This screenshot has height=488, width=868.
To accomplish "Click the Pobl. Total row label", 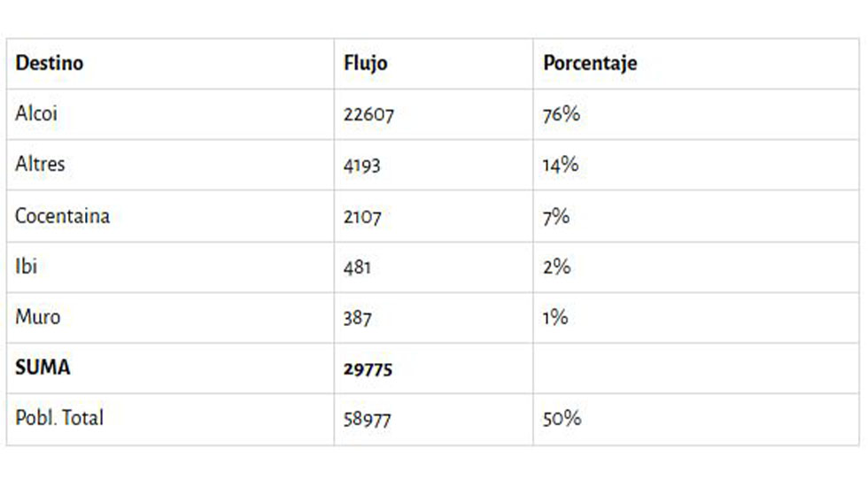I will [x=59, y=418].
